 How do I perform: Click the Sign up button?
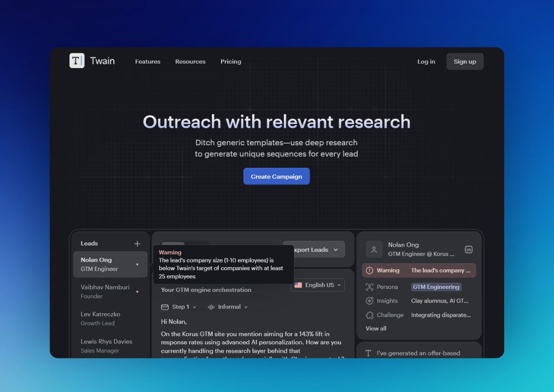pos(465,61)
